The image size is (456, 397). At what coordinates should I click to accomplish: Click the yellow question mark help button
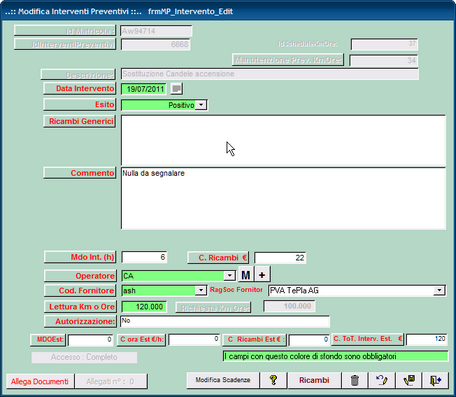pyautogui.click(x=273, y=380)
